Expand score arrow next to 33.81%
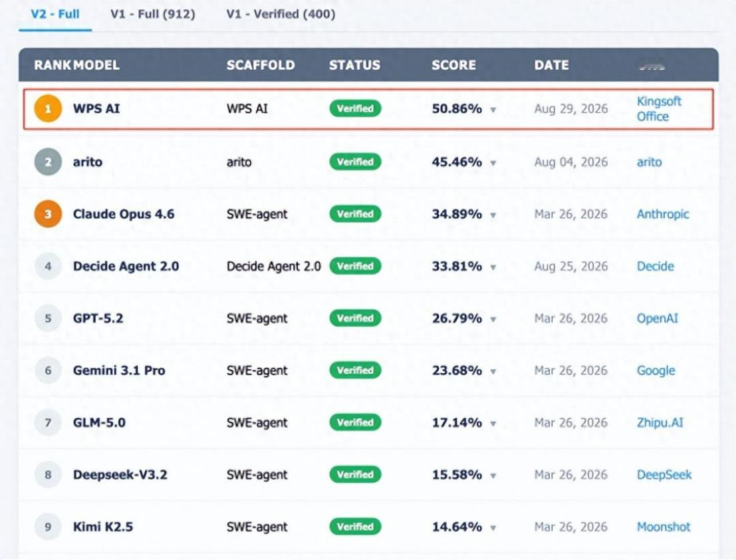Image resolution: width=736 pixels, height=560 pixels. [x=493, y=267]
